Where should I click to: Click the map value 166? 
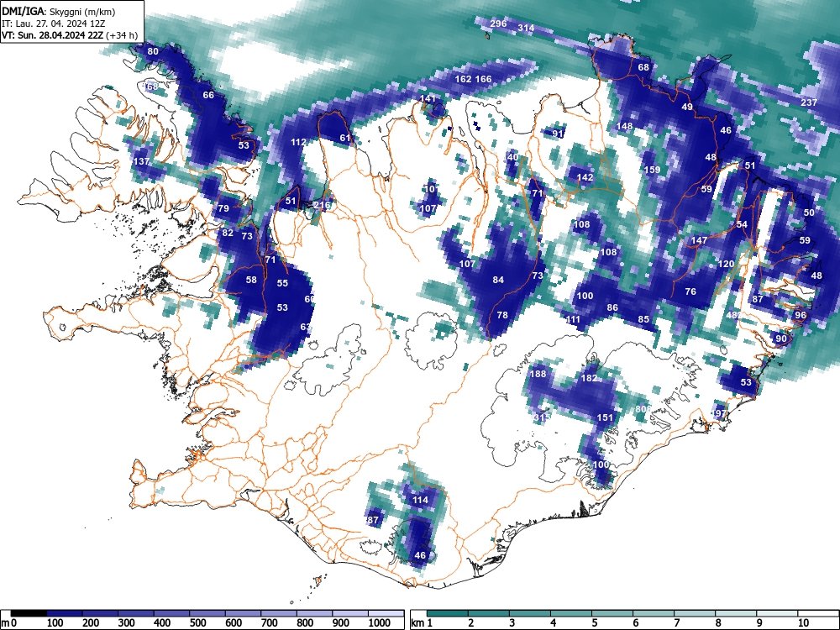tap(483, 79)
